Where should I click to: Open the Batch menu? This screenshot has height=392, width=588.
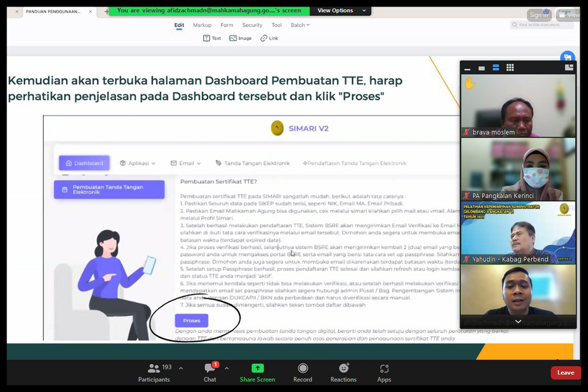click(x=298, y=25)
